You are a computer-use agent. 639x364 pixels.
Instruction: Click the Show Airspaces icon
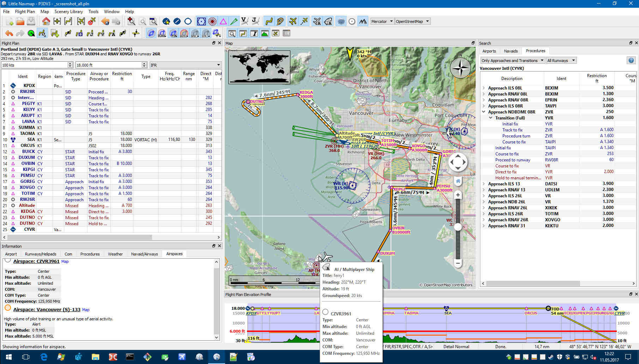point(151,33)
